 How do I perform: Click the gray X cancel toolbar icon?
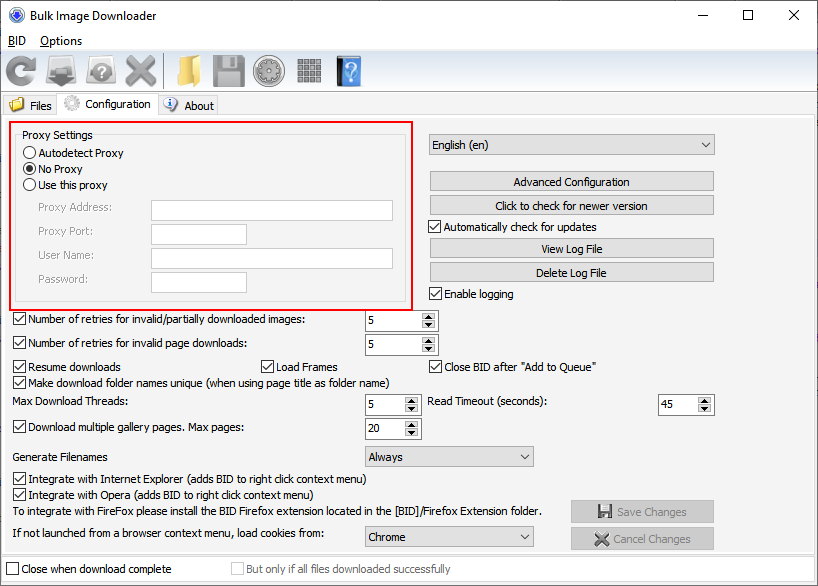(141, 70)
